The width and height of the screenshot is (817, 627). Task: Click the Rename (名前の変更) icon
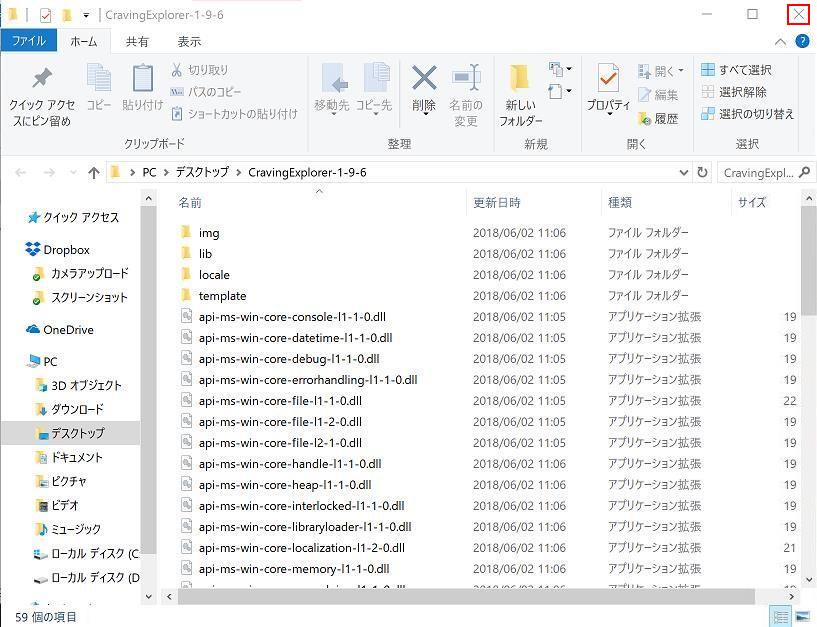tap(466, 95)
